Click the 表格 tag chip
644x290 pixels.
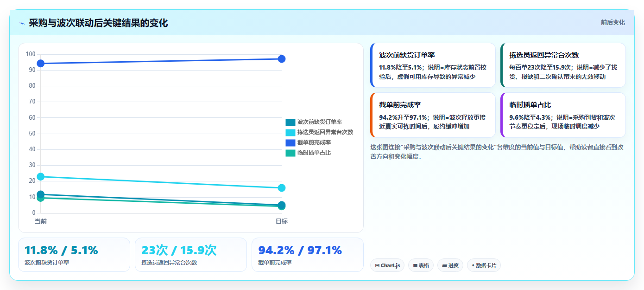coord(421,265)
